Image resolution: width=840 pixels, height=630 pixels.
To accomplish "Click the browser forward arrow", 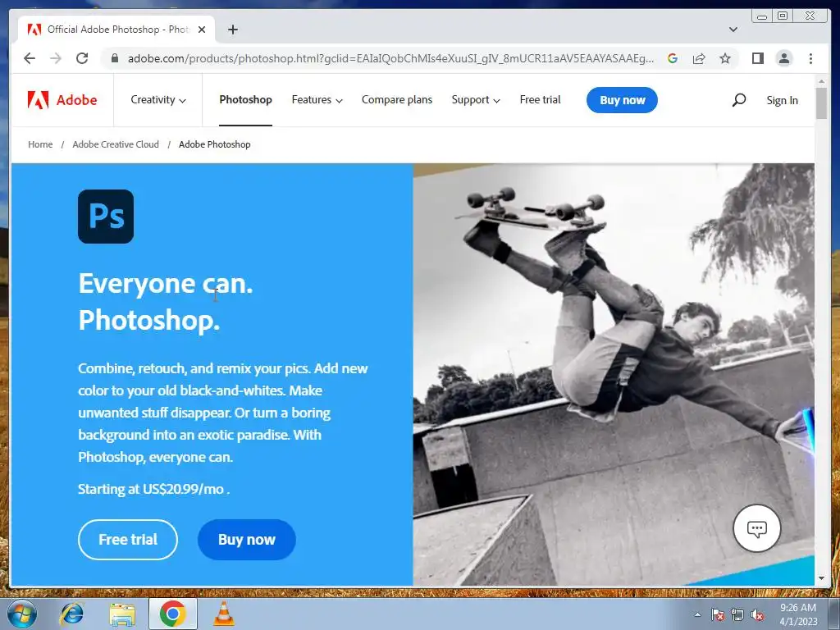I will tap(56, 58).
